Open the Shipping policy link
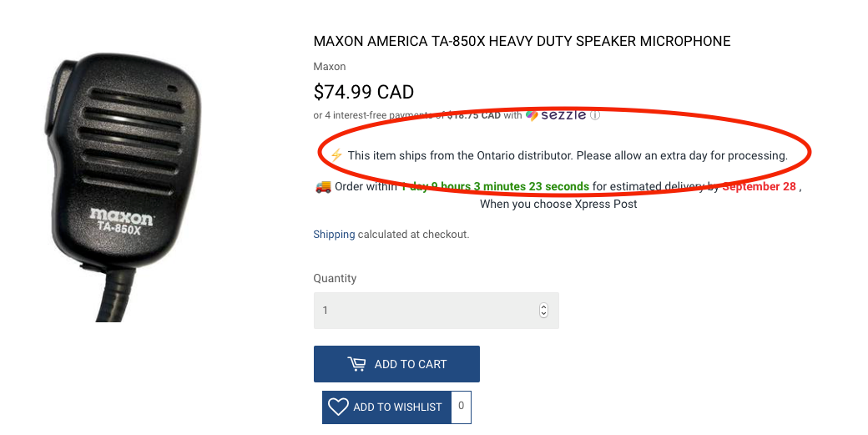The image size is (868, 435). [x=334, y=235]
